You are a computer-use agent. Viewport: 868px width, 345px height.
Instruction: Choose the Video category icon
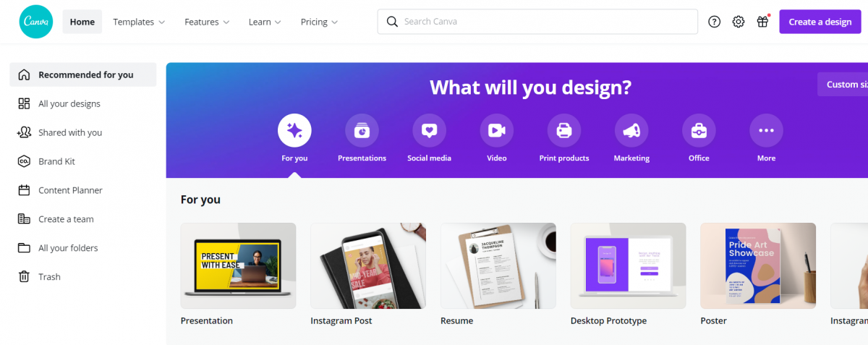[x=496, y=131]
